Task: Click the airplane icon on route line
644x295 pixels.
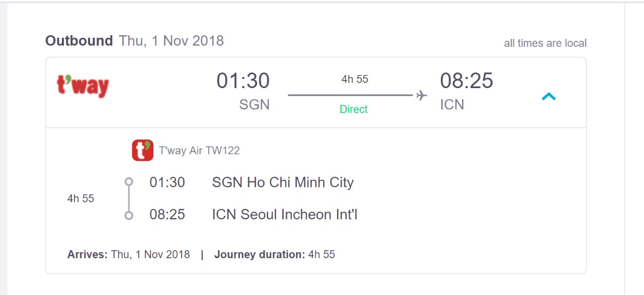Action: click(x=421, y=95)
